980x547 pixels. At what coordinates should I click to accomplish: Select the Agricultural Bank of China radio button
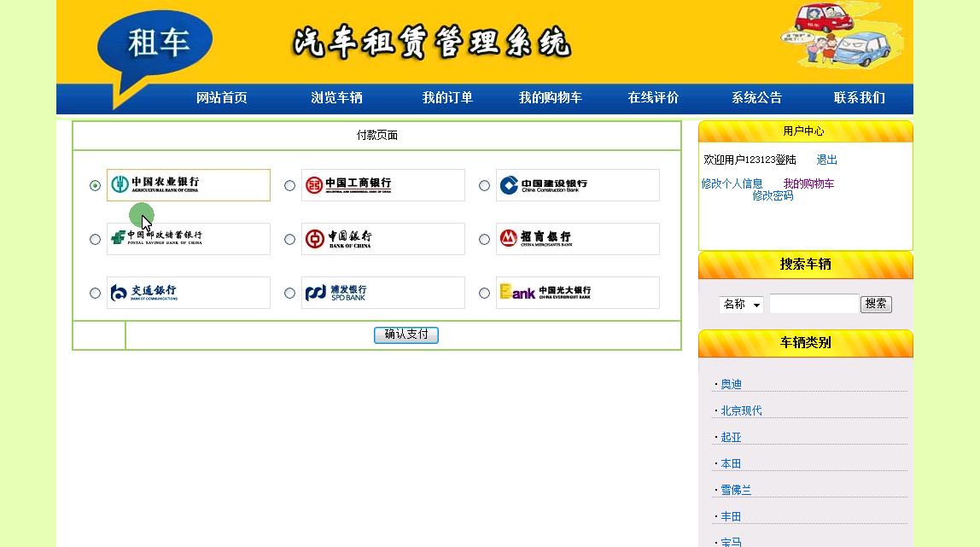pyautogui.click(x=95, y=185)
